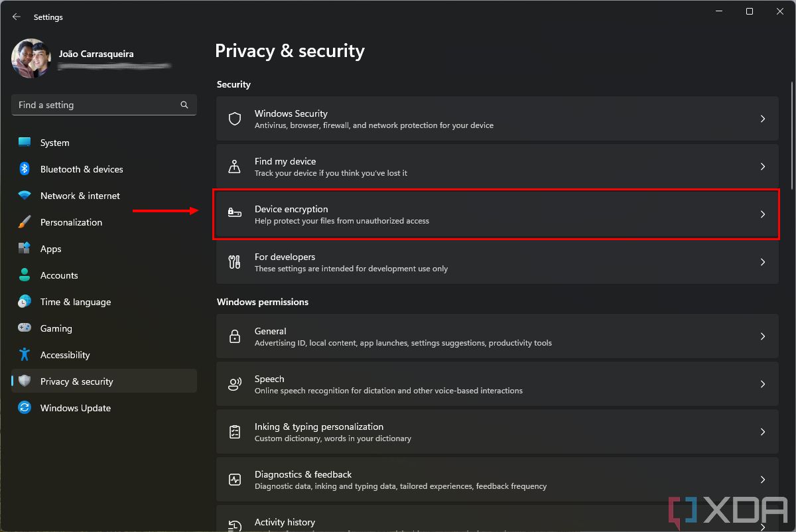Image resolution: width=796 pixels, height=532 pixels.
Task: Click the back arrow in Settings title bar
Action: (17, 17)
